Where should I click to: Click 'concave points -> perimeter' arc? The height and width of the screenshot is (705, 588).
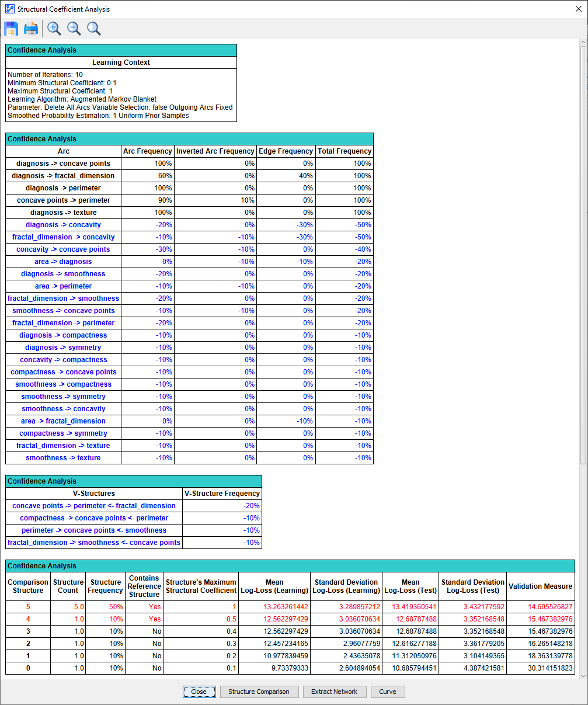tap(64, 200)
